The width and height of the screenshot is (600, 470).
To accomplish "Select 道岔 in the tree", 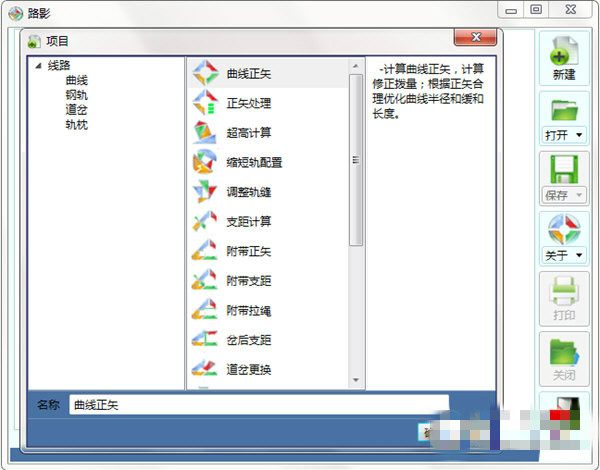I will [77, 110].
